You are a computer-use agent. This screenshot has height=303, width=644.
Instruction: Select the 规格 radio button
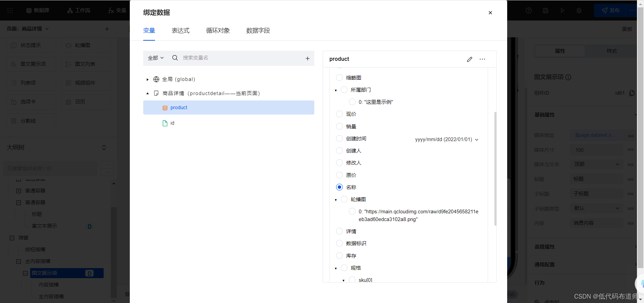click(344, 268)
